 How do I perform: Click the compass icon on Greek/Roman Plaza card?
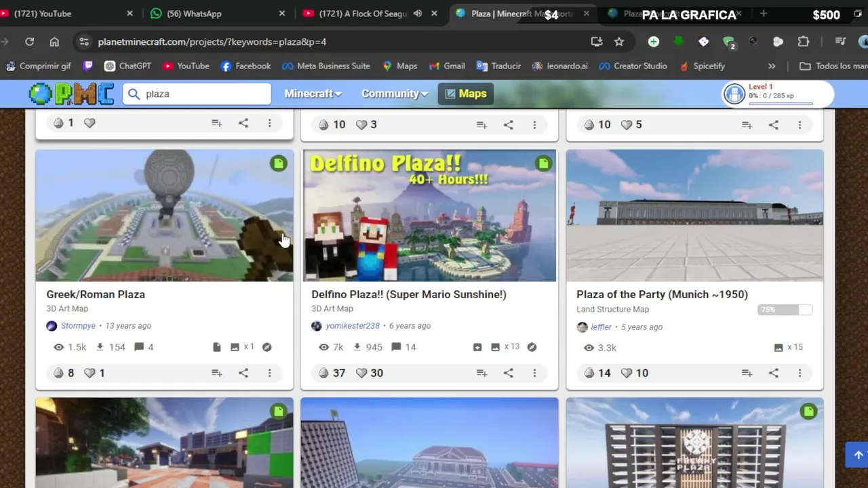(x=267, y=347)
